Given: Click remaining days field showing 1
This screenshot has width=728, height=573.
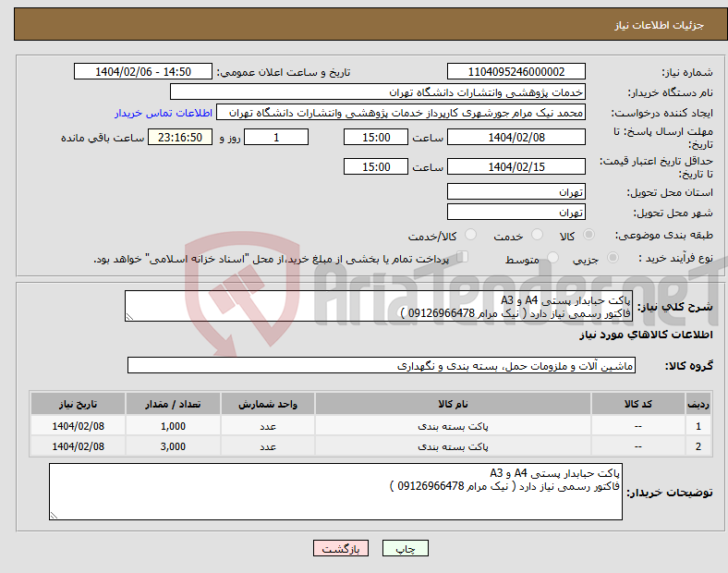Looking at the screenshot, I should (x=276, y=137).
